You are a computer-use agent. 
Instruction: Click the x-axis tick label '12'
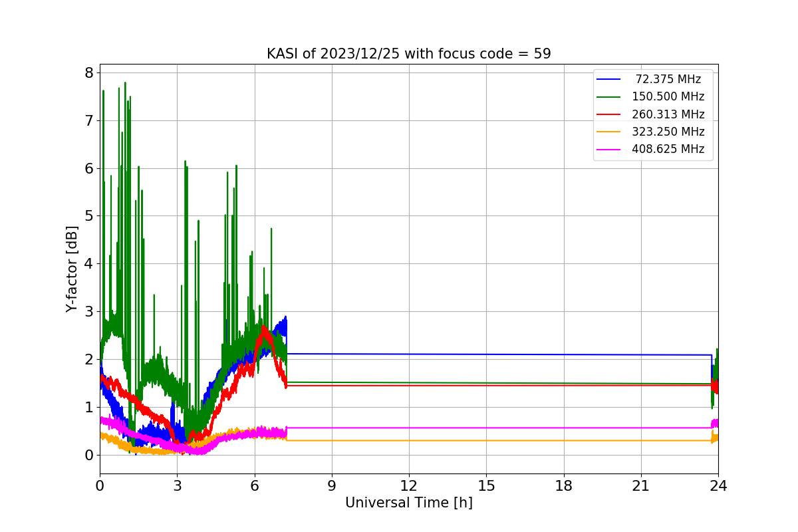click(x=409, y=486)
